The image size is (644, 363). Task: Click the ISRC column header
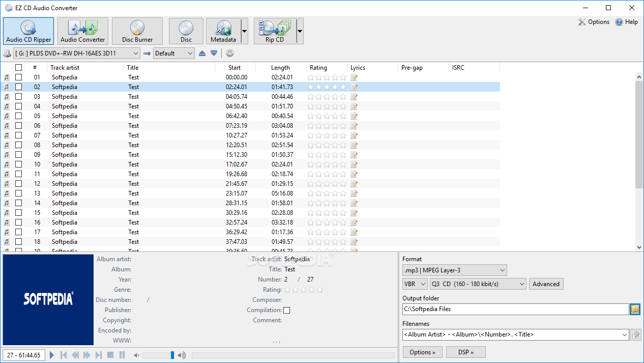tap(474, 67)
